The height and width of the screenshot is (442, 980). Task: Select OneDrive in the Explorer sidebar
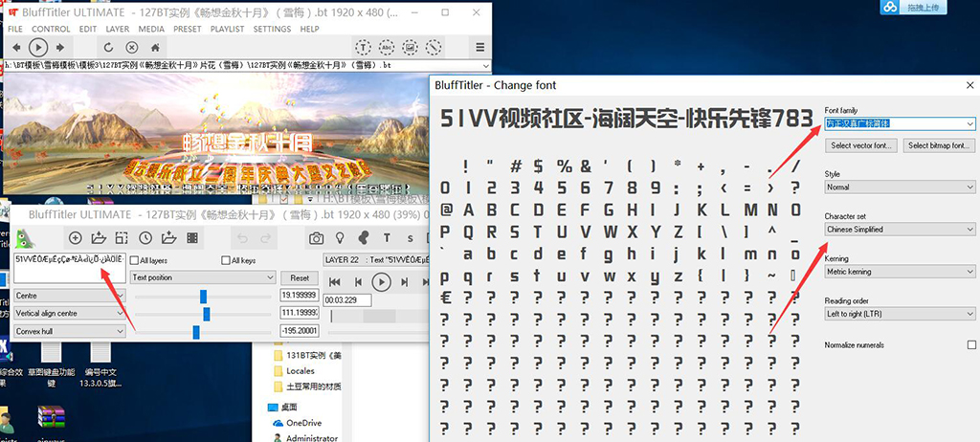click(x=303, y=423)
